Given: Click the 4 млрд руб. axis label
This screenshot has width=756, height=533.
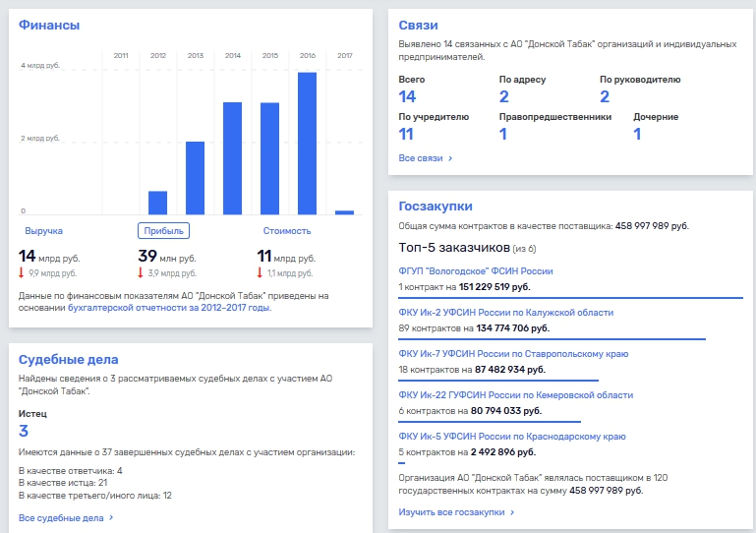Looking at the screenshot, I should tap(40, 66).
